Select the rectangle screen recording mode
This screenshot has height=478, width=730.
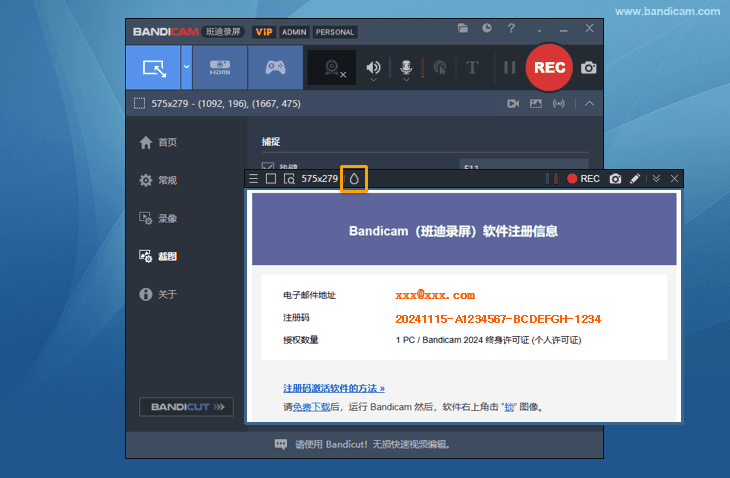point(153,67)
